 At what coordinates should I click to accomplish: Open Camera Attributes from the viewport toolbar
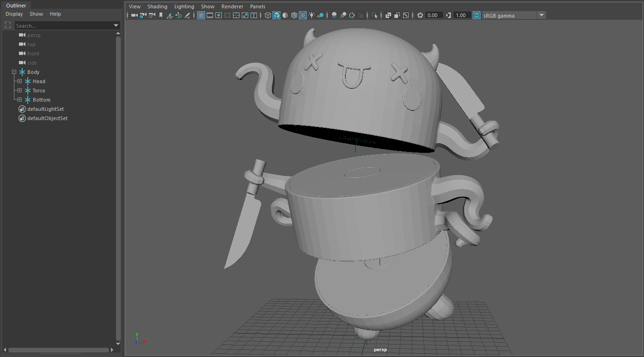point(152,15)
